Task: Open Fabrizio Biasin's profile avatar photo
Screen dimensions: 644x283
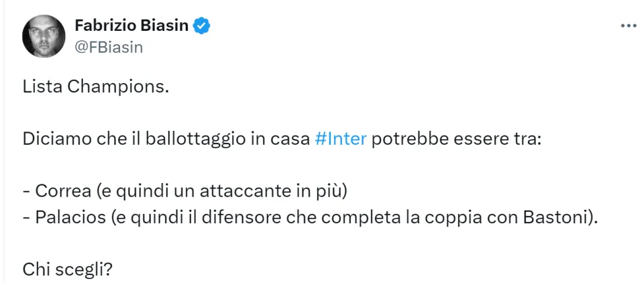Action: click(x=44, y=36)
